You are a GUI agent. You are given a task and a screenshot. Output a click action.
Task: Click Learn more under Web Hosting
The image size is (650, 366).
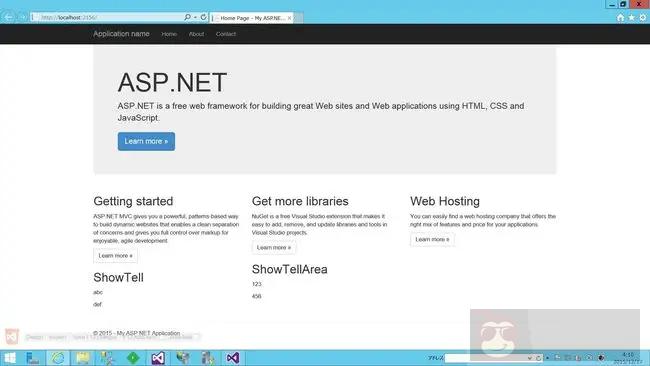click(432, 240)
